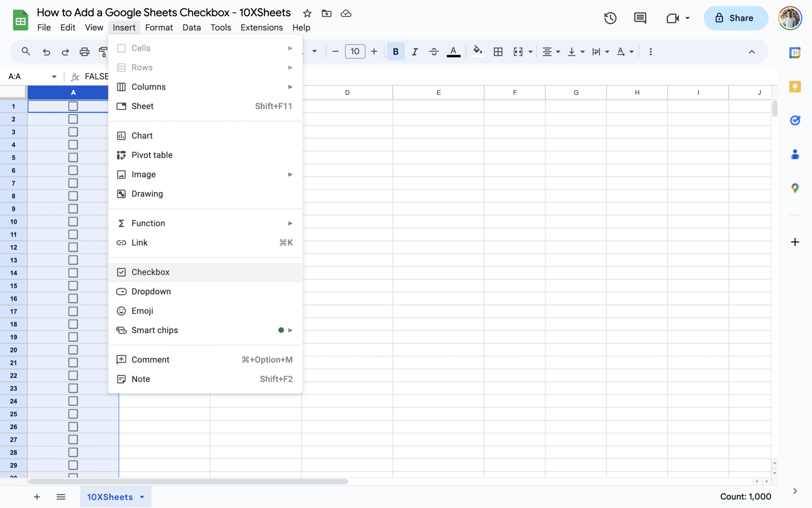
Task: Expand the text rotation dropdown
Action: 632,52
